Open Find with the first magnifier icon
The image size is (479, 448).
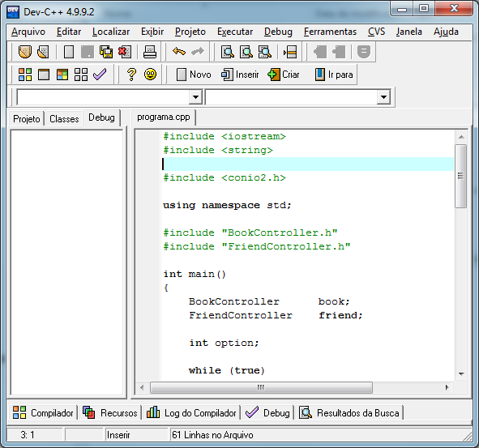click(x=228, y=52)
